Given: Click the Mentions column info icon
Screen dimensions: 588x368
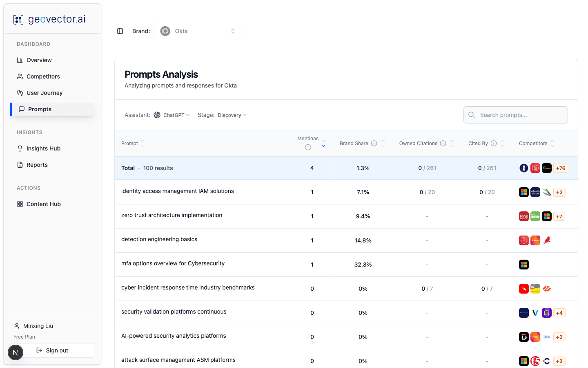Looking at the screenshot, I should tap(308, 147).
